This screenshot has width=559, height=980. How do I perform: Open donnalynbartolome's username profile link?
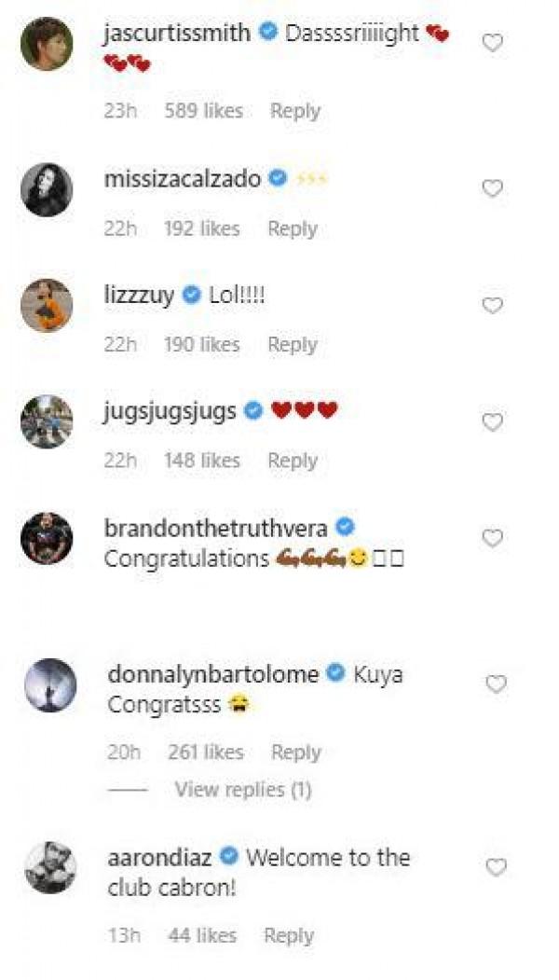[x=212, y=674]
